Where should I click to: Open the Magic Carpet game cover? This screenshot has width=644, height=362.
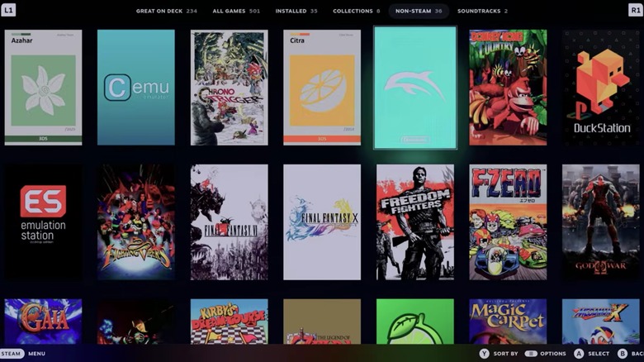pos(508,322)
